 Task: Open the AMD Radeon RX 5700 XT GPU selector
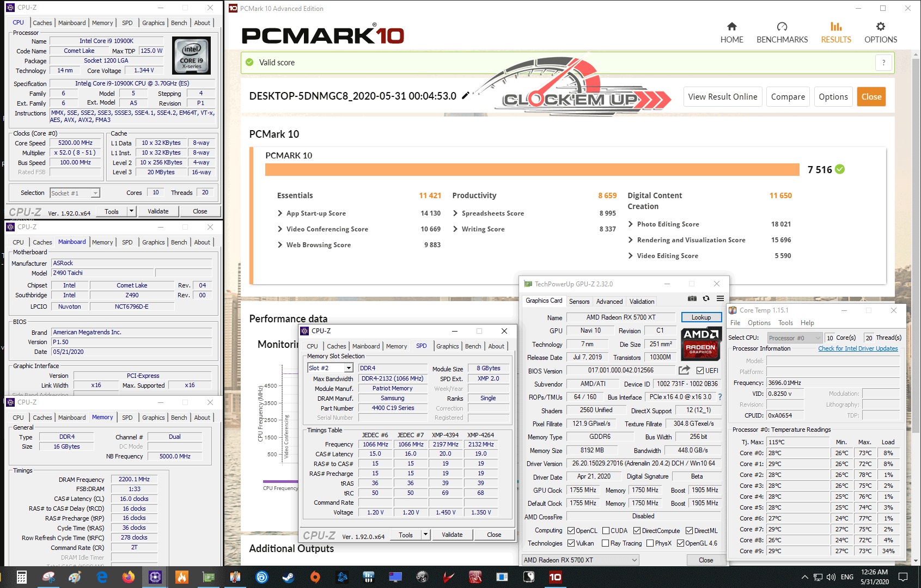tap(580, 560)
